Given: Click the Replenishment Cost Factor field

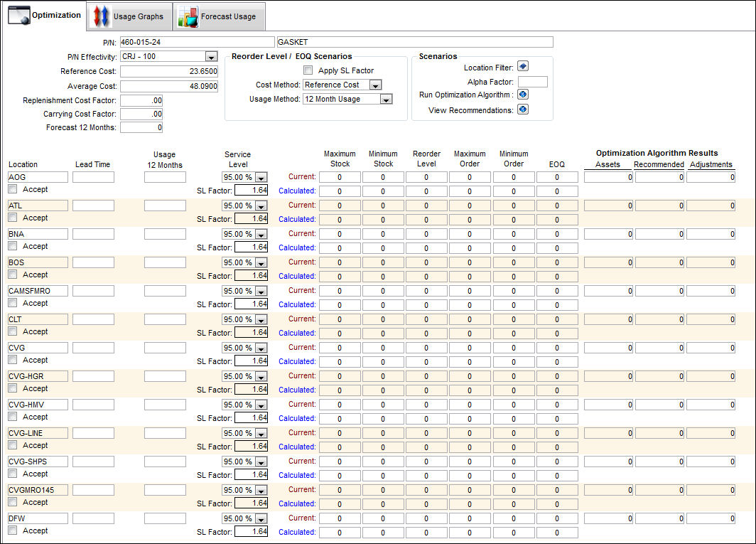Looking at the screenshot, I should 141,100.
